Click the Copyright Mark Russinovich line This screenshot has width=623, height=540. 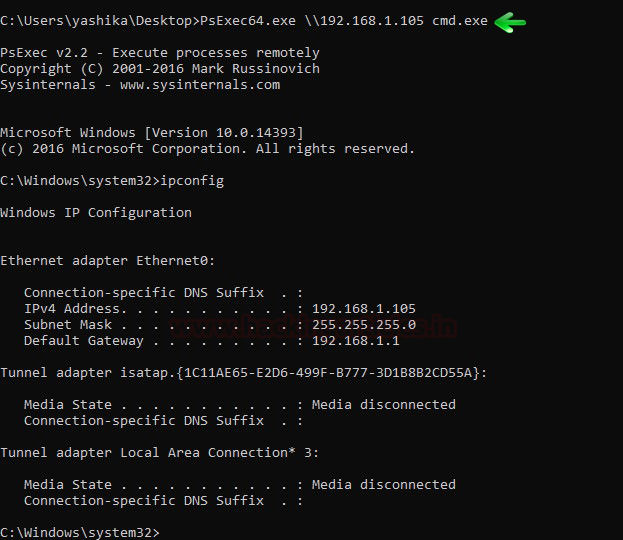(x=160, y=69)
